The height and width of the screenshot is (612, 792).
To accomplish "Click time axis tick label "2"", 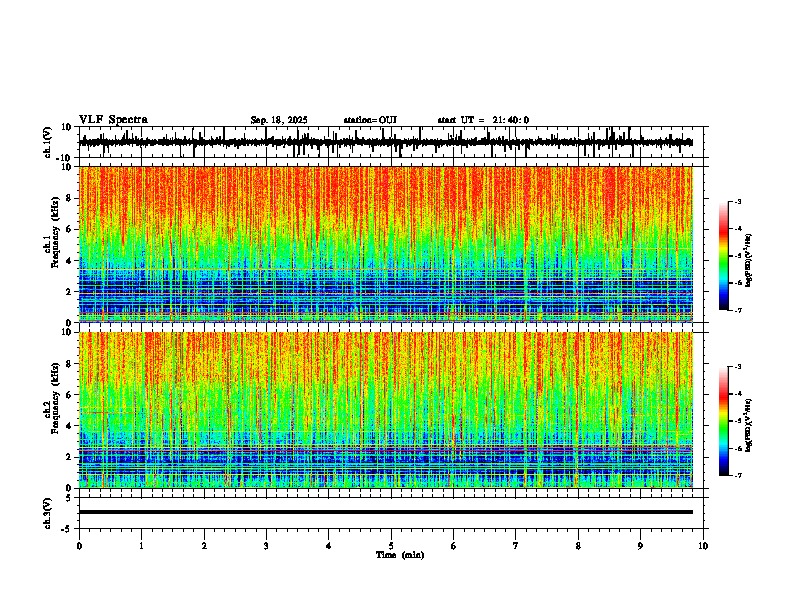I will 204,546.
